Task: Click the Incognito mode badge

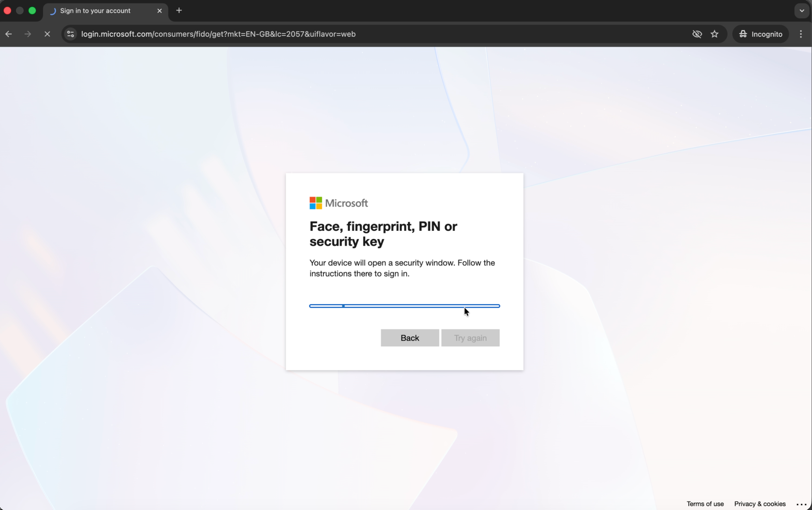Action: (761, 34)
